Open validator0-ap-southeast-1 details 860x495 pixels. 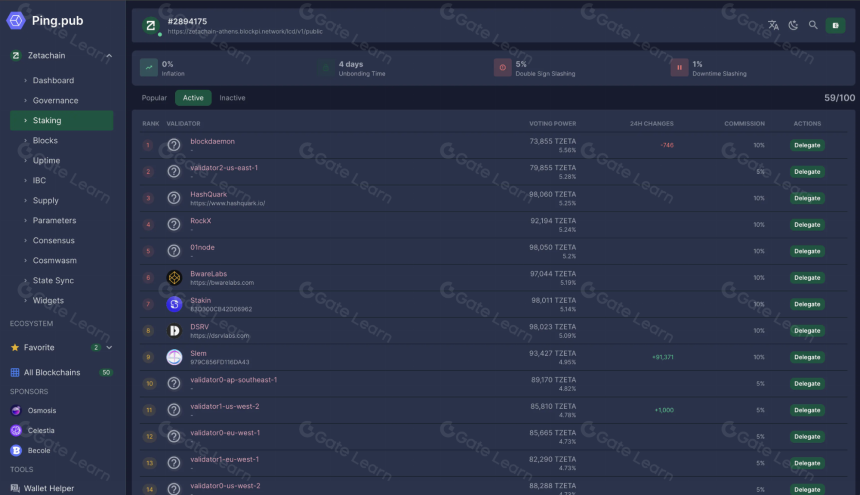[x=234, y=379]
